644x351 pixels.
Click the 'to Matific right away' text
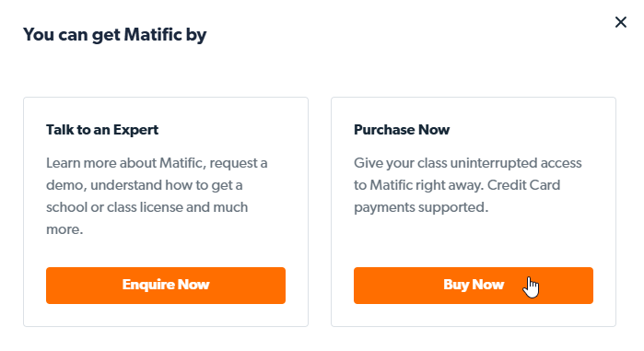pyautogui.click(x=418, y=185)
